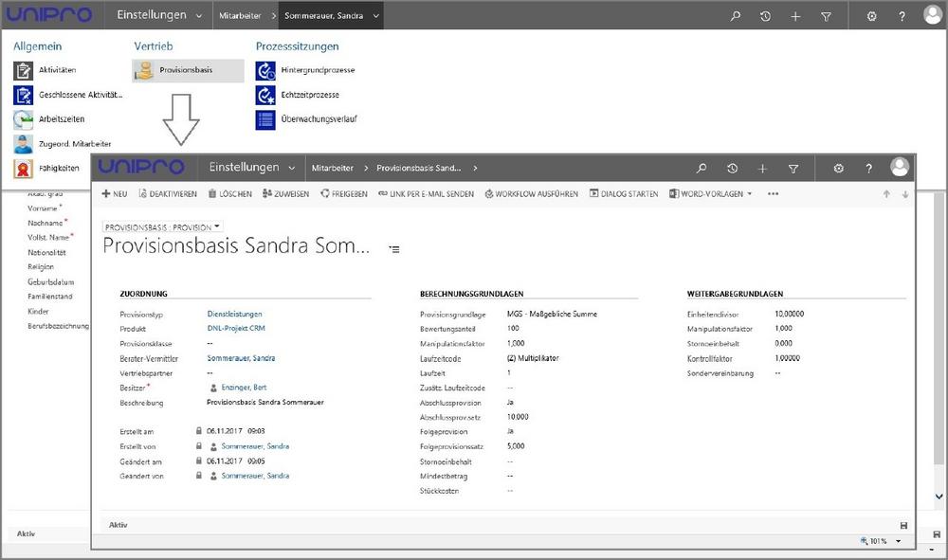Open Fähigkeiten certificate icon
This screenshot has width=948, height=560.
pos(23,170)
